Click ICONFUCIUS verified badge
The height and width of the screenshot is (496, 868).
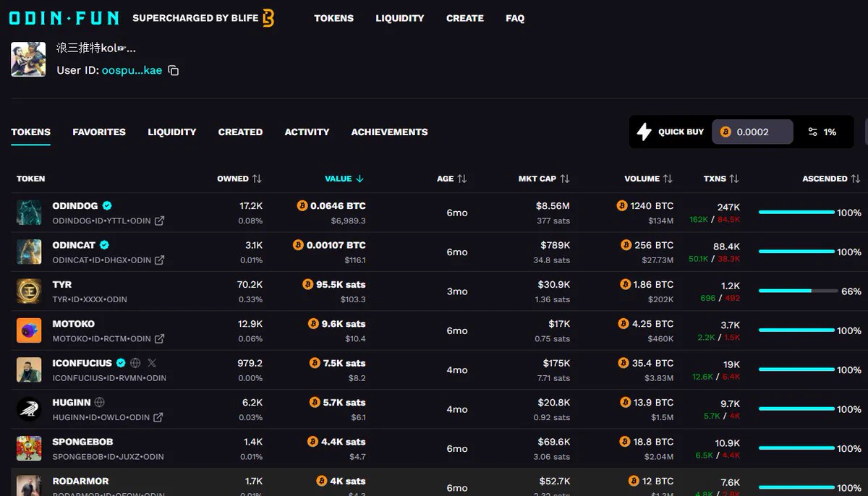click(121, 363)
